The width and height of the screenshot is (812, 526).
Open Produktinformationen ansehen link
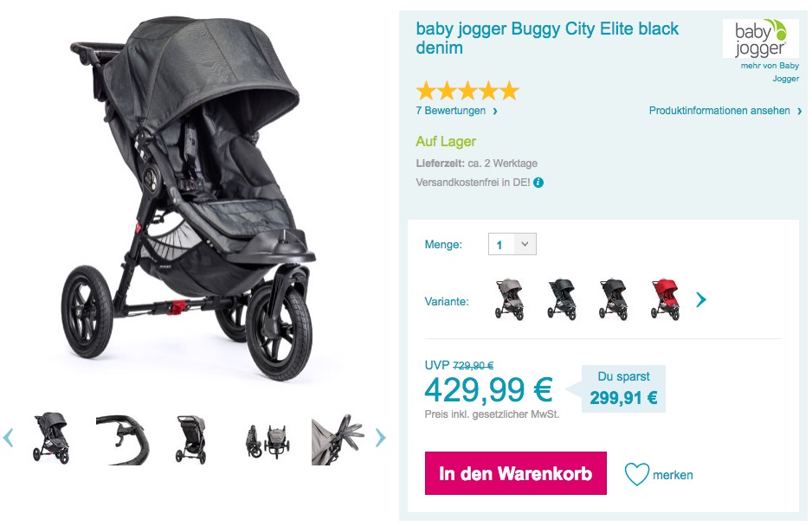(725, 111)
